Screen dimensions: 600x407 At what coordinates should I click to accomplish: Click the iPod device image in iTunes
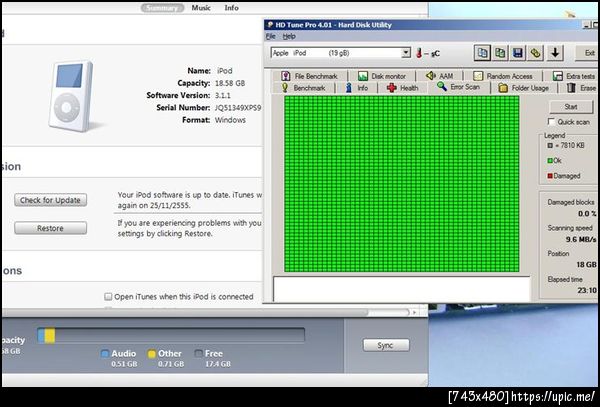point(72,96)
